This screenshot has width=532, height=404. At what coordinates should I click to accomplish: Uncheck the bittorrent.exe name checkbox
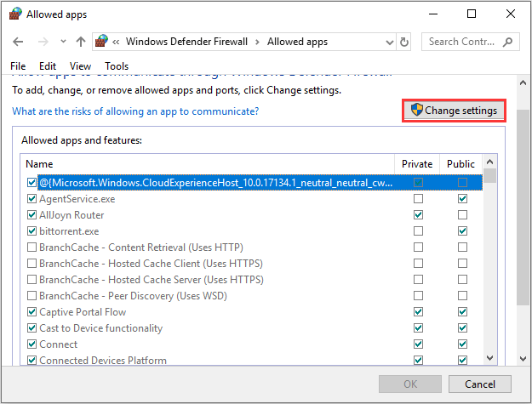(31, 231)
